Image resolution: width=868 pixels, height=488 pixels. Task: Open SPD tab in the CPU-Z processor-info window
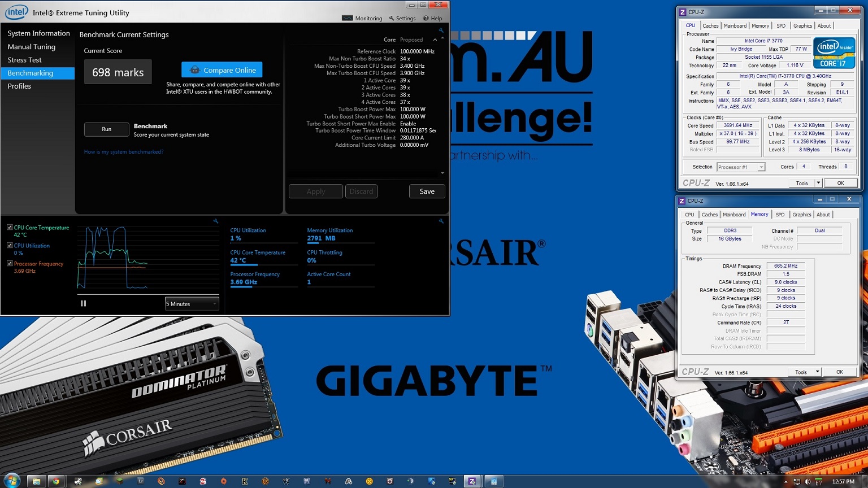click(781, 25)
